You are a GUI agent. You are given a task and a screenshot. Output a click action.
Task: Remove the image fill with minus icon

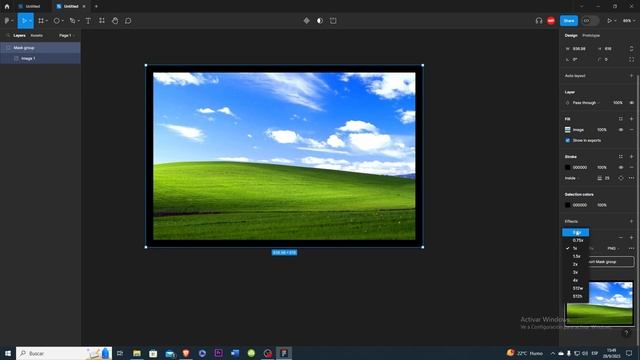(x=631, y=130)
